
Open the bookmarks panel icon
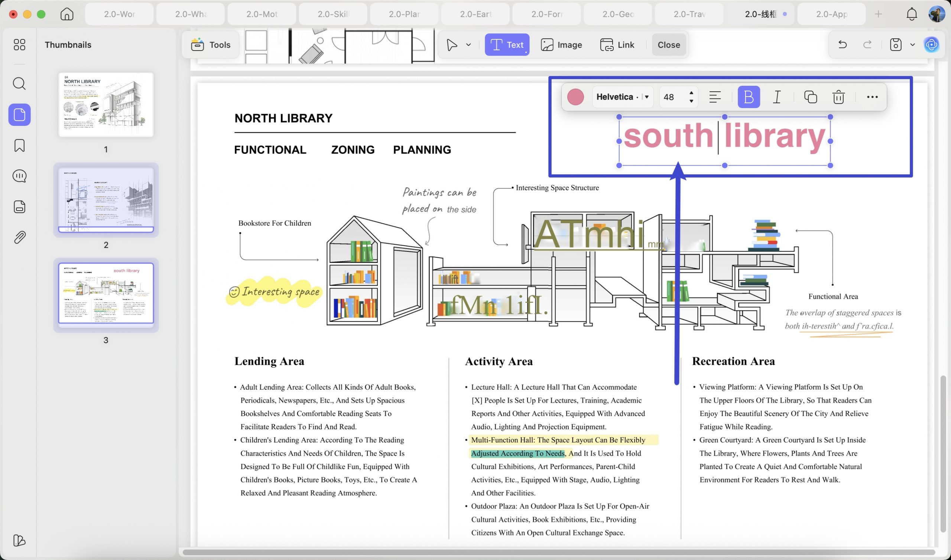click(19, 145)
